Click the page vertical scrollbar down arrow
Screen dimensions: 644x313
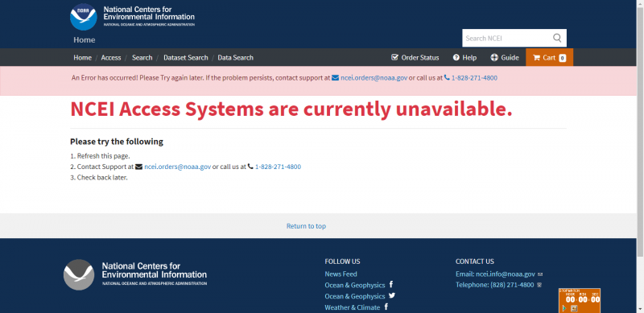[640, 309]
